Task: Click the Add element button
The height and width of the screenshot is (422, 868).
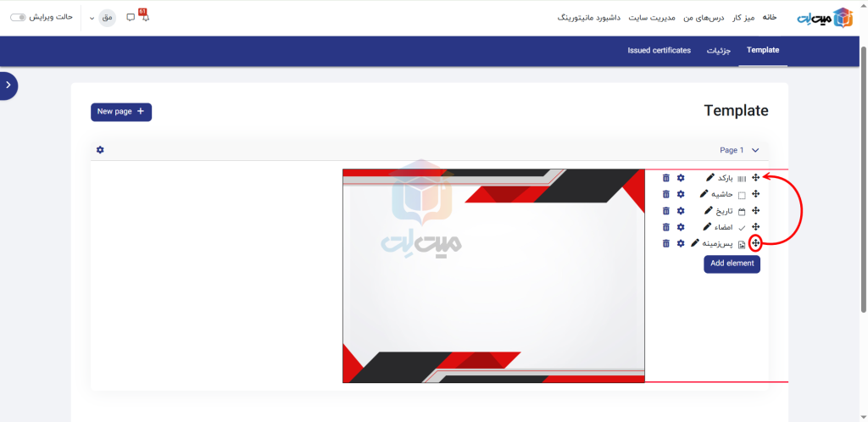Action: pyautogui.click(x=732, y=264)
